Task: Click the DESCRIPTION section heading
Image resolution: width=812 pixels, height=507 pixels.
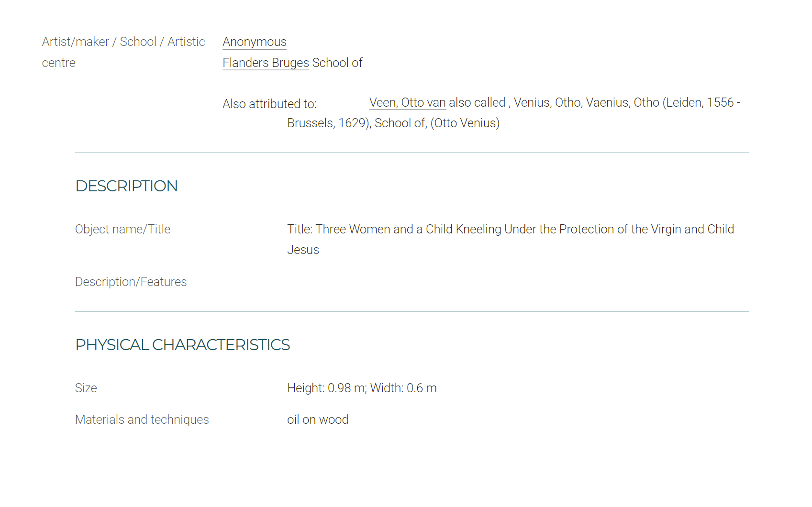Action: click(x=126, y=186)
